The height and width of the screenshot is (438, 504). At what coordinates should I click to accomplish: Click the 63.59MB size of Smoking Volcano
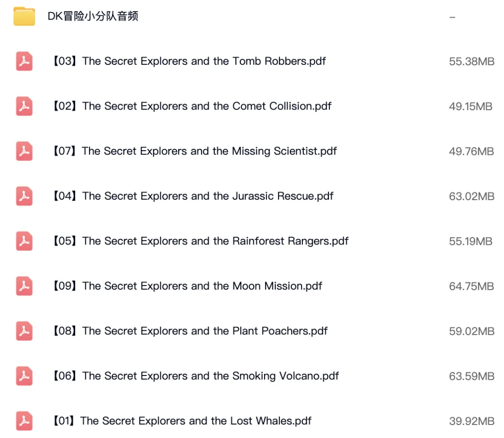[x=471, y=376]
